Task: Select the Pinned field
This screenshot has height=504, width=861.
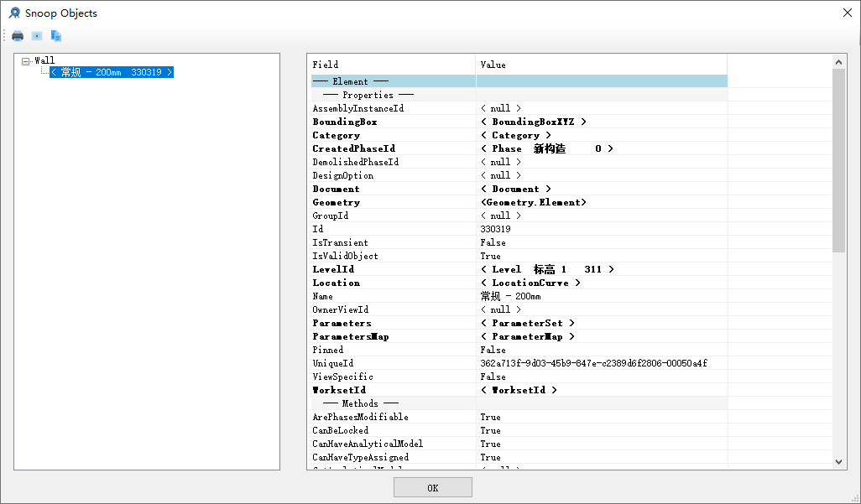Action: [328, 351]
